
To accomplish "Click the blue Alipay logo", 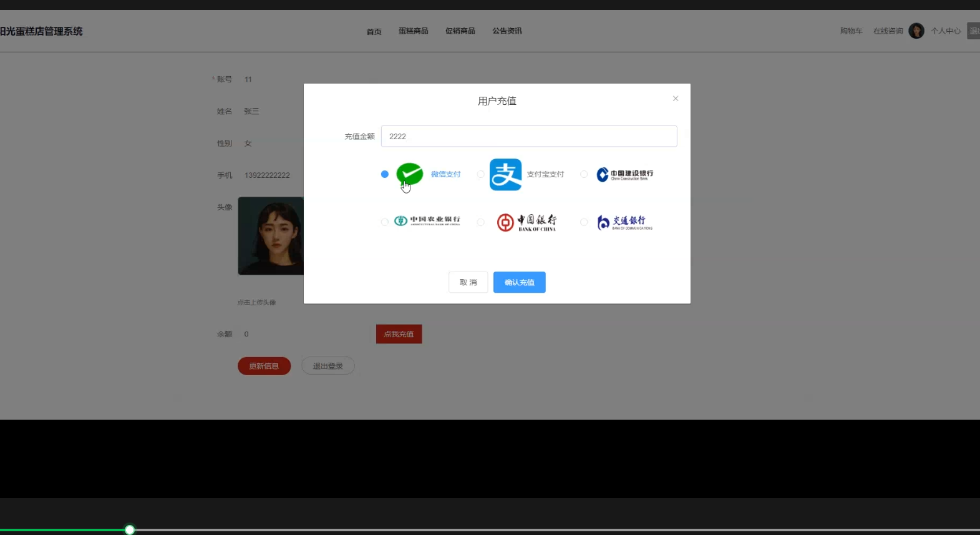I will point(505,174).
